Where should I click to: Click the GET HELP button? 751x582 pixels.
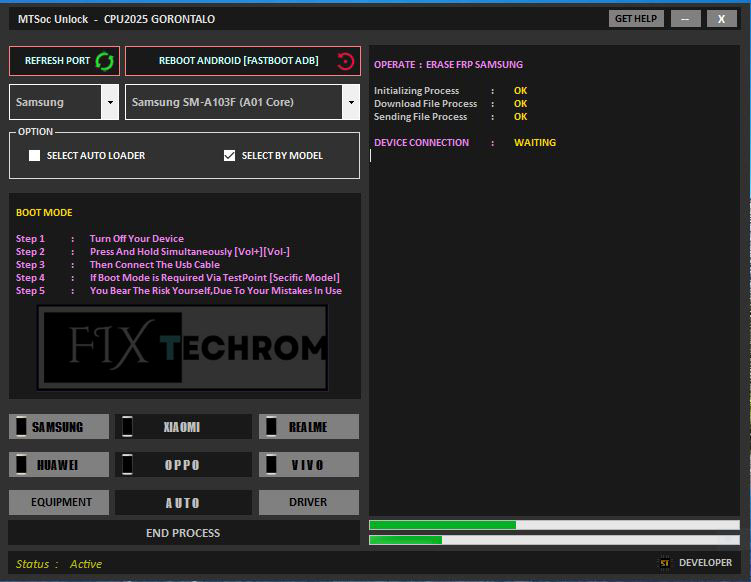click(x=636, y=19)
